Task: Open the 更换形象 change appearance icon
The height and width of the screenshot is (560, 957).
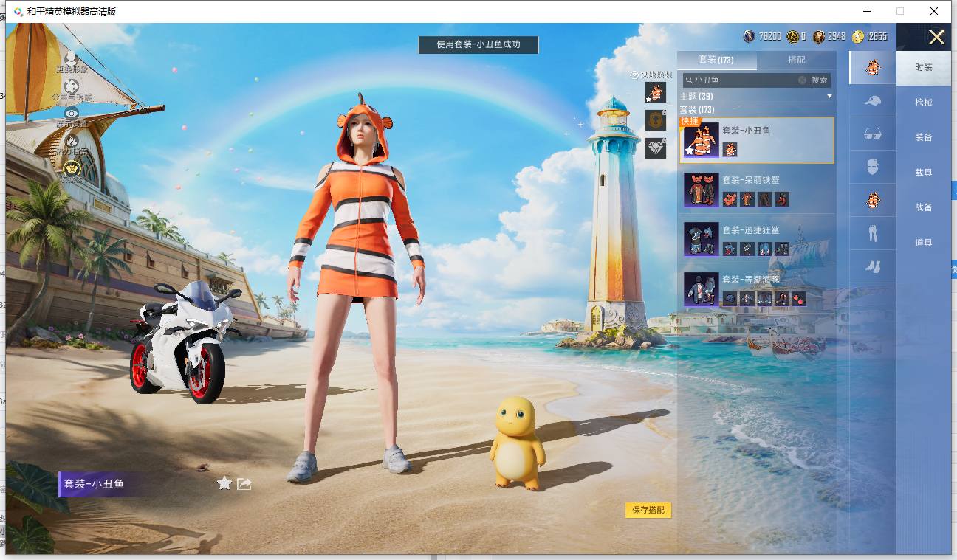Action: (x=72, y=58)
